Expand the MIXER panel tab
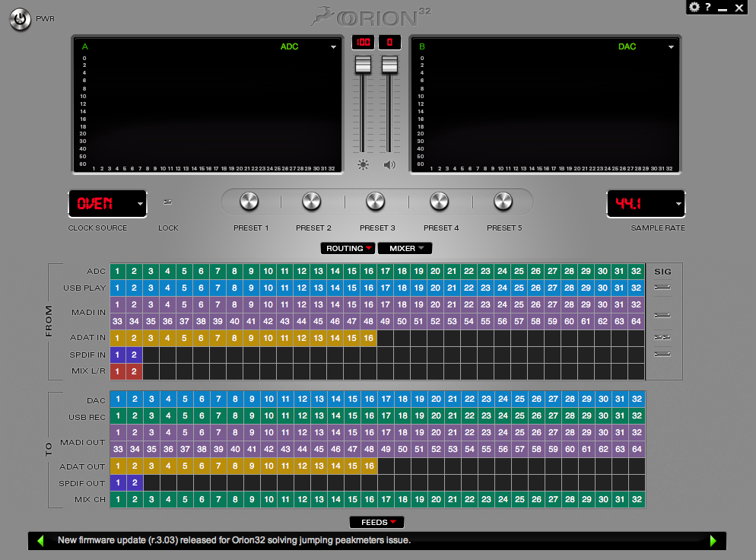Screen dimensions: 756x560 tap(405, 248)
